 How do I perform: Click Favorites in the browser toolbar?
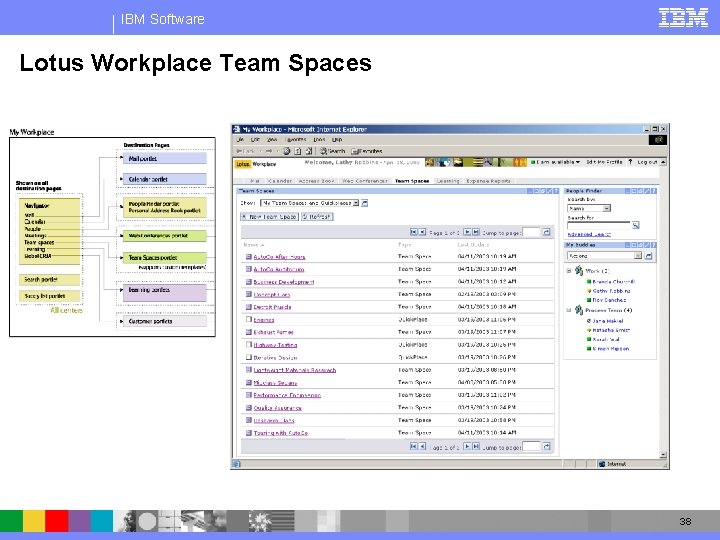[366, 151]
